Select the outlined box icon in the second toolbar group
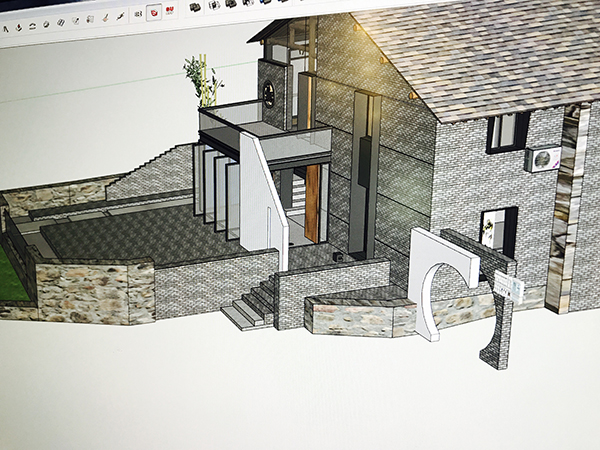Screen dimensions: 600x450 (x=214, y=5)
